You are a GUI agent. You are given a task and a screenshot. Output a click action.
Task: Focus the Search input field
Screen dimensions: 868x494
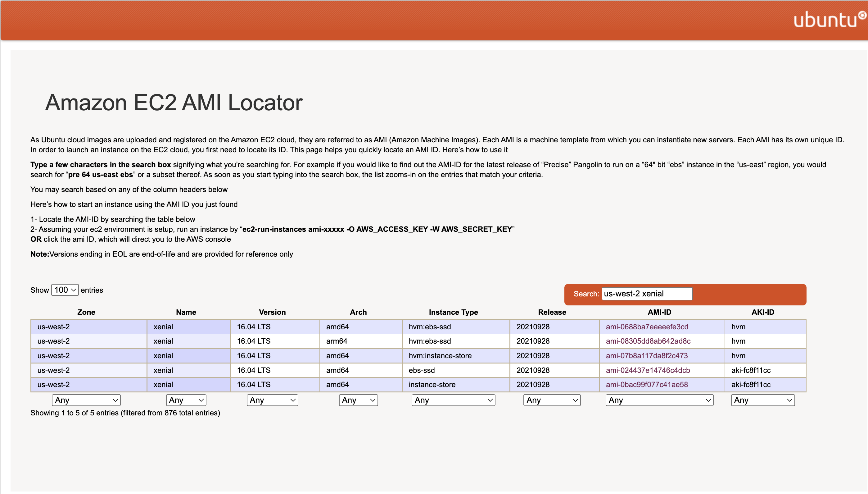click(x=647, y=294)
